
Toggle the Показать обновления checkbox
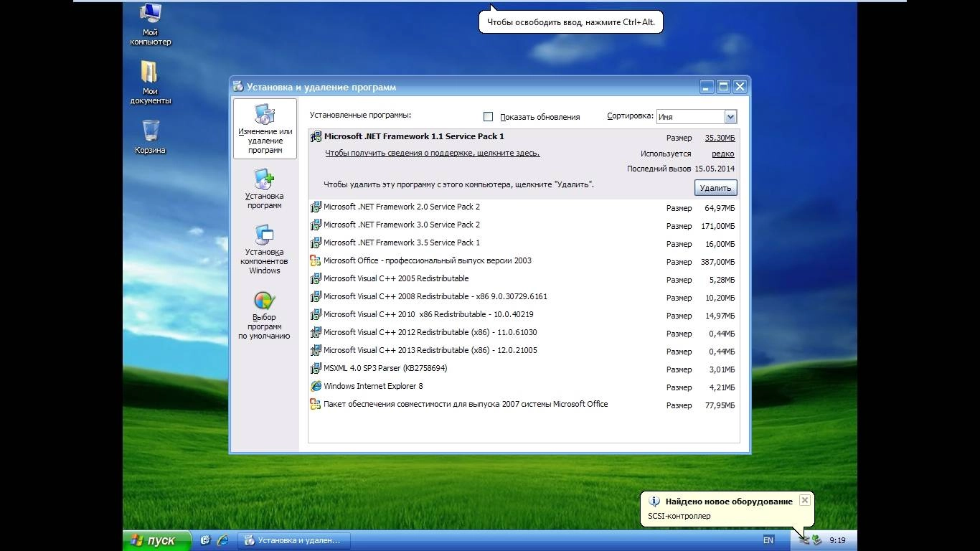(x=489, y=116)
